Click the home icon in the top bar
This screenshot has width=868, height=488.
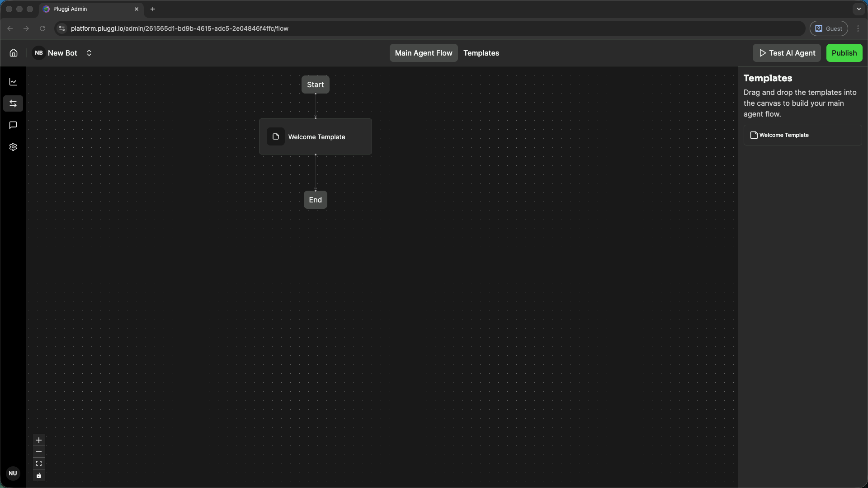(13, 53)
